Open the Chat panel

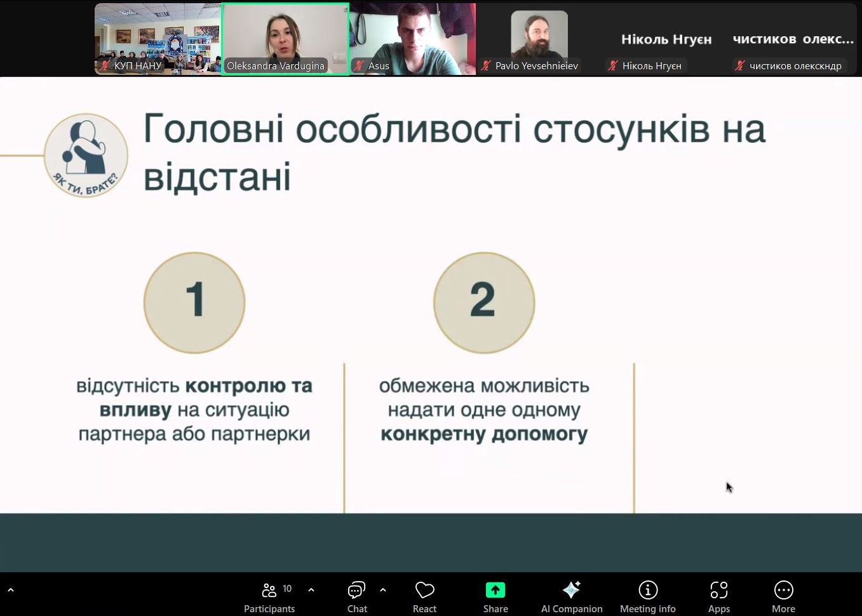tap(356, 597)
